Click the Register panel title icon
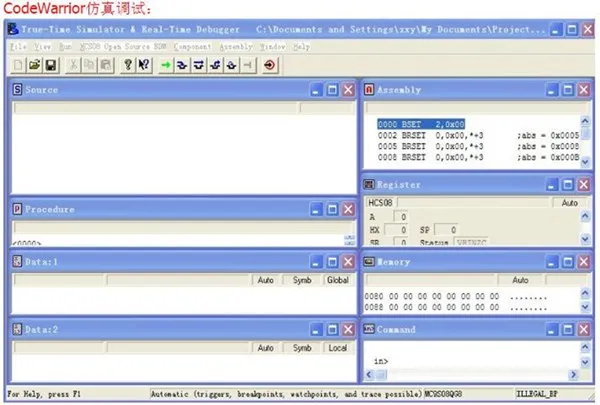This screenshot has width=600, height=405. 369,185
